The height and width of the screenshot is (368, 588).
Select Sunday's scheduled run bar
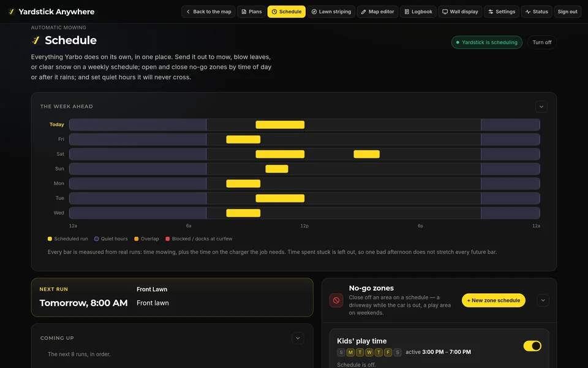point(277,169)
